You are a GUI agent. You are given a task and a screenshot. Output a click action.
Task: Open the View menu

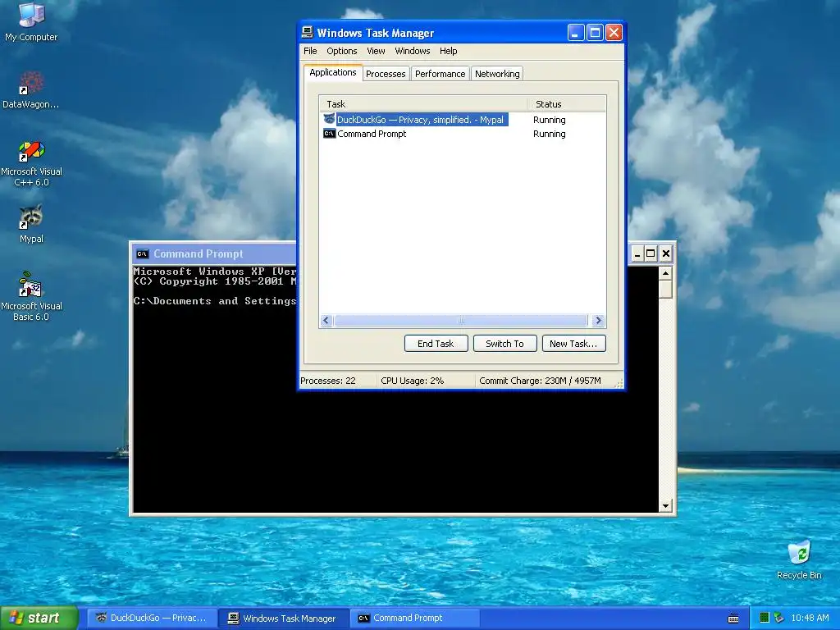(376, 51)
